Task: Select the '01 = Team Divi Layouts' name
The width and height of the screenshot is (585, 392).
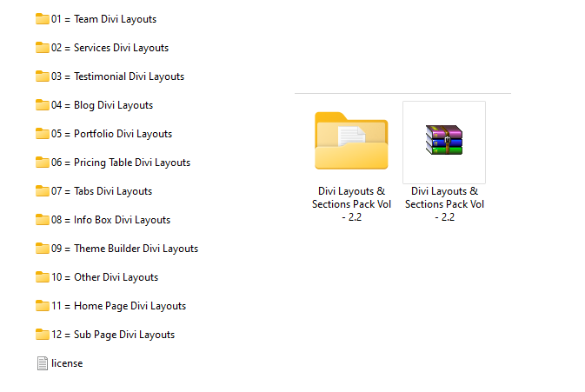Action: click(x=103, y=19)
